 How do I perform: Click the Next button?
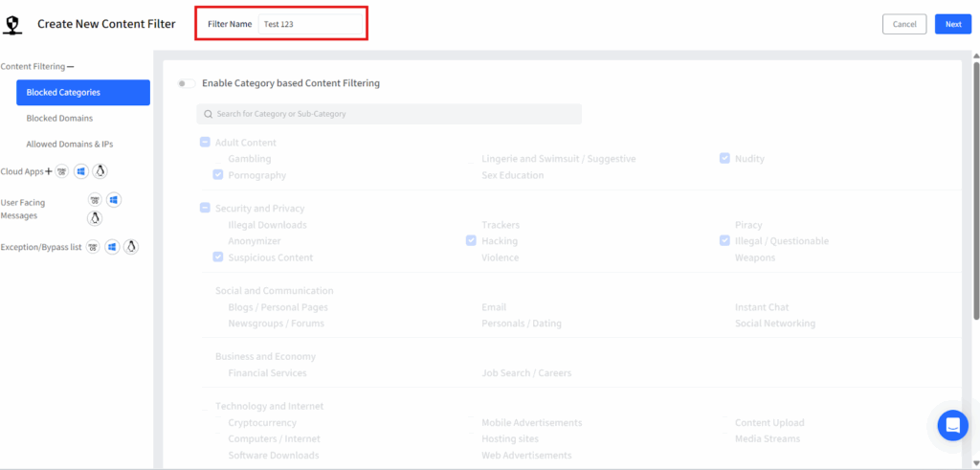click(952, 24)
